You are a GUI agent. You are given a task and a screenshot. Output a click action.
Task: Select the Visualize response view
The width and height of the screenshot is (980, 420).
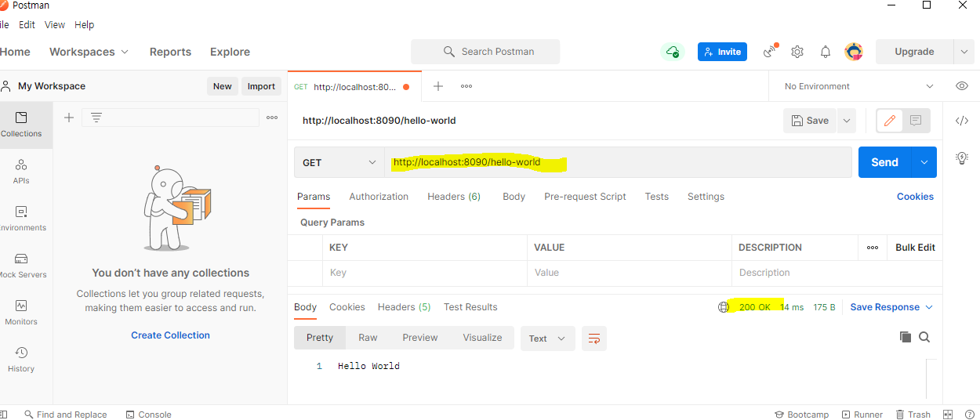(482, 338)
